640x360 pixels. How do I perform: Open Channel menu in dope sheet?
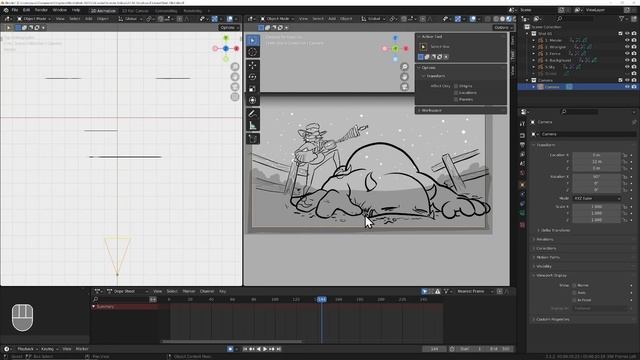pos(207,291)
